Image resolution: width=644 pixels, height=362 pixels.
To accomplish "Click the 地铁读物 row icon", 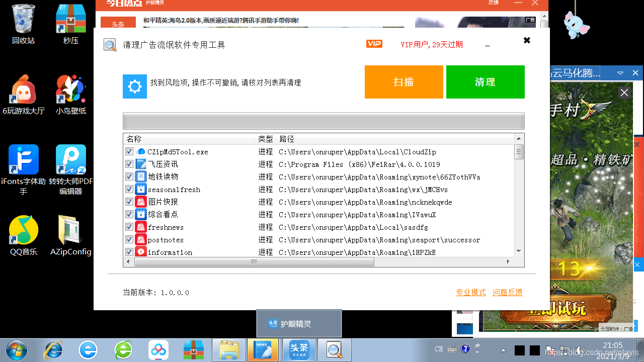I will pyautogui.click(x=141, y=176).
